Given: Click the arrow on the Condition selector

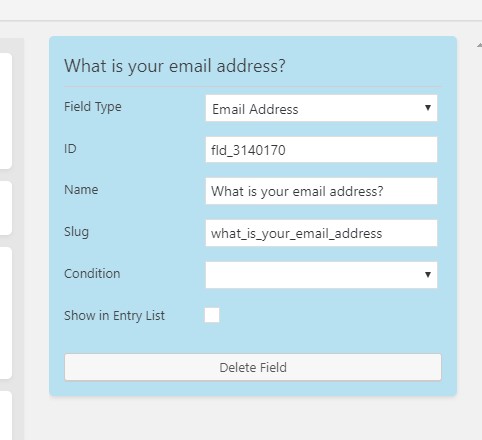Looking at the screenshot, I should tap(428, 275).
